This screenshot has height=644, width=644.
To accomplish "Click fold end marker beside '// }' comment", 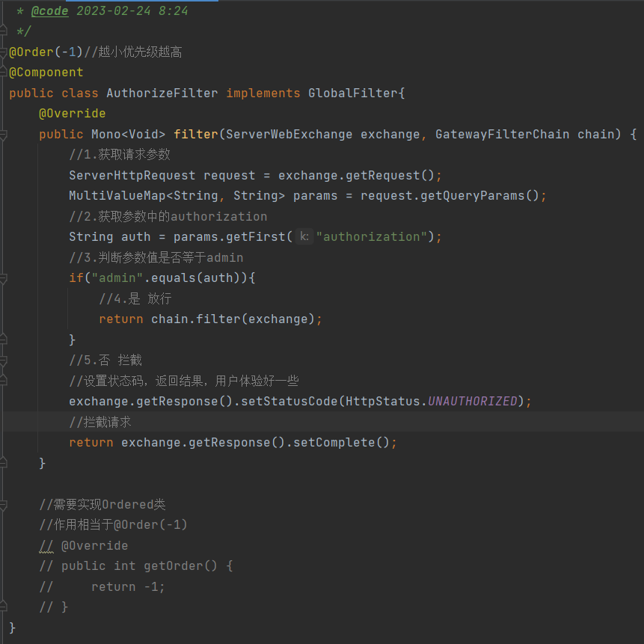I will click(3, 607).
